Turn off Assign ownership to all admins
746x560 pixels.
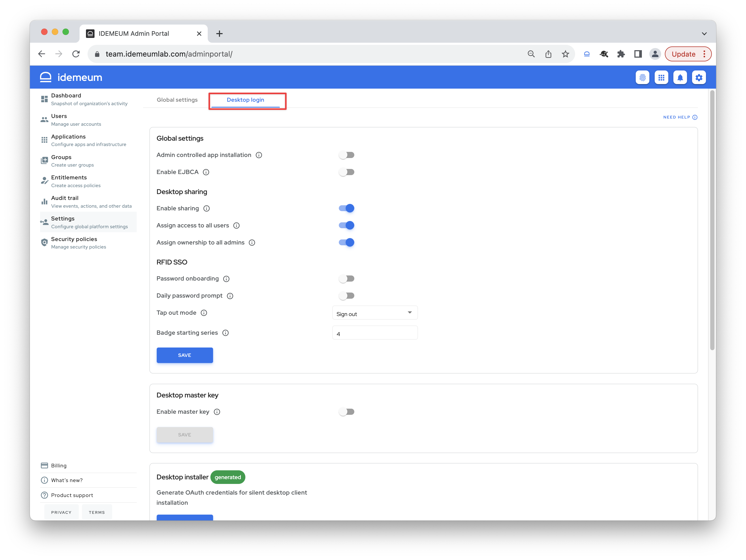346,242
